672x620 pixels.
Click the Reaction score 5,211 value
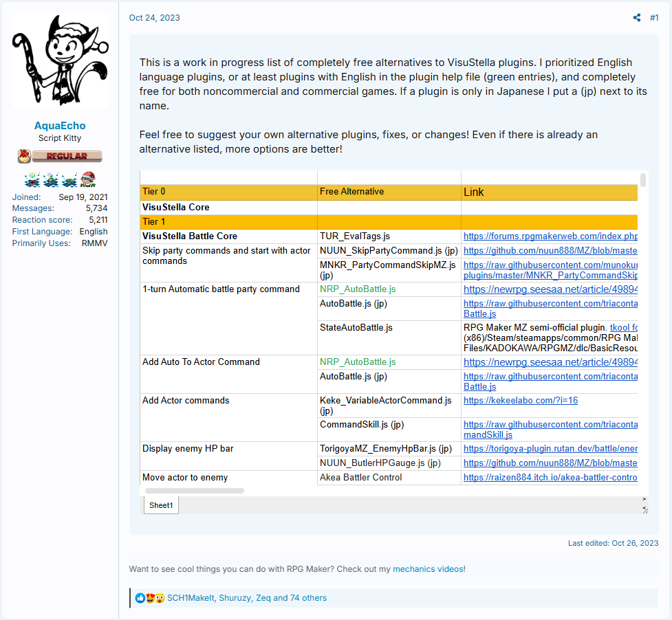[98, 220]
